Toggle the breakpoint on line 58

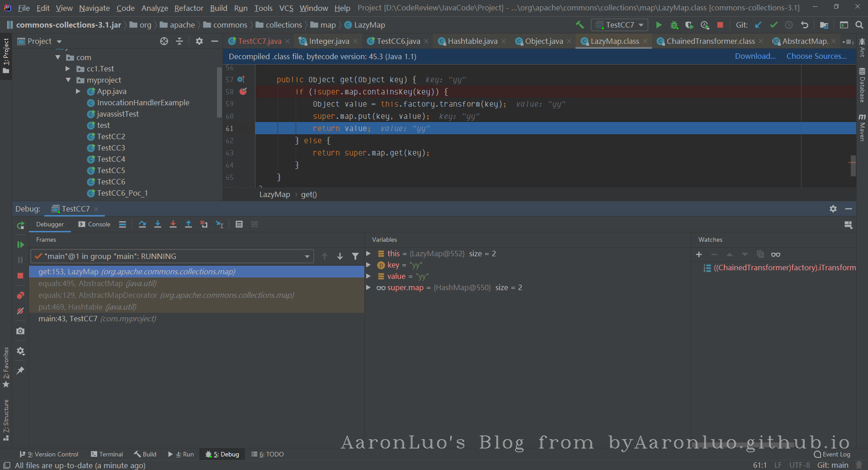coord(243,92)
